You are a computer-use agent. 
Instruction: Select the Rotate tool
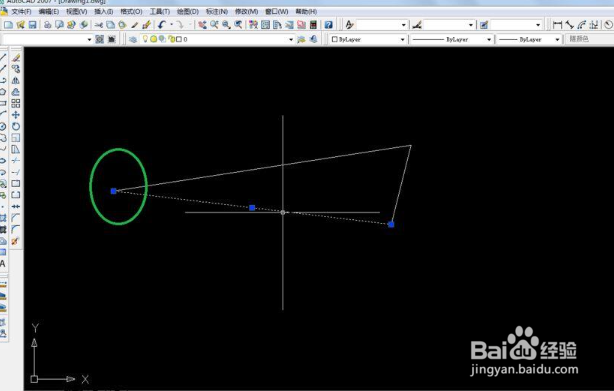click(16, 126)
